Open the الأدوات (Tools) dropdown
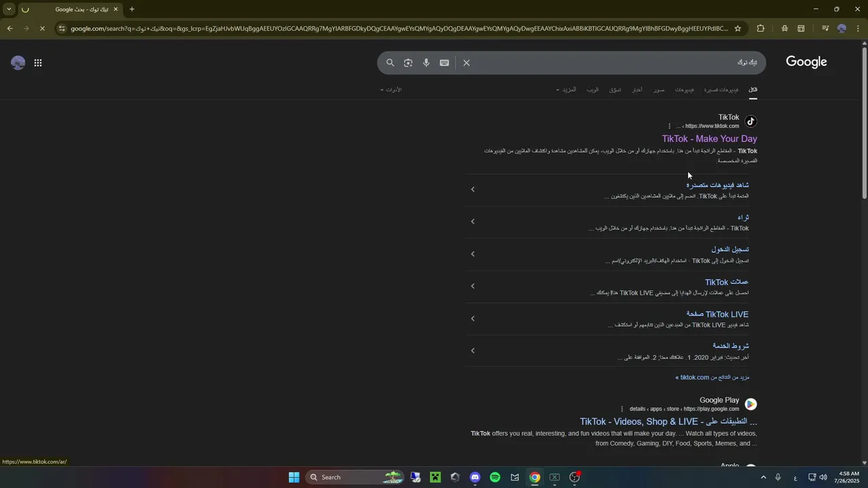The height and width of the screenshot is (488, 868). [x=391, y=89]
